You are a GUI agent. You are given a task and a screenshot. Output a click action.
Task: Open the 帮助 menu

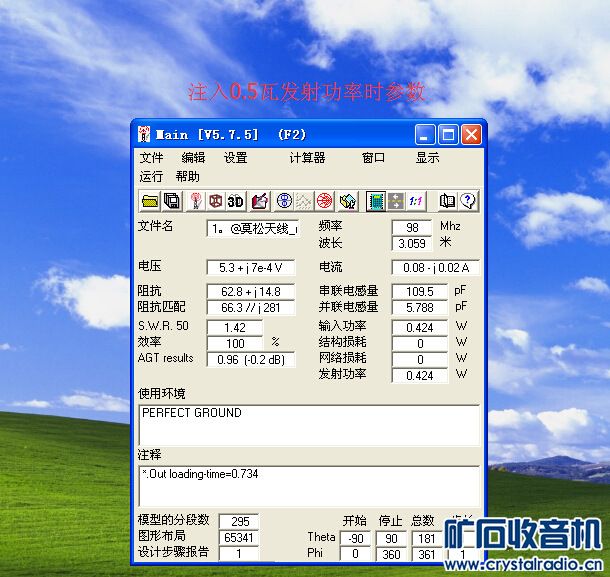click(188, 177)
